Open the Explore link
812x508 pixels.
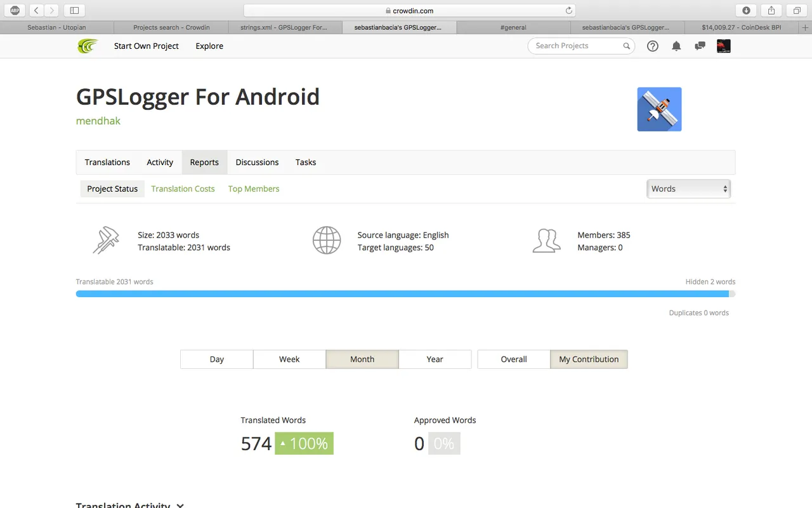[209, 46]
